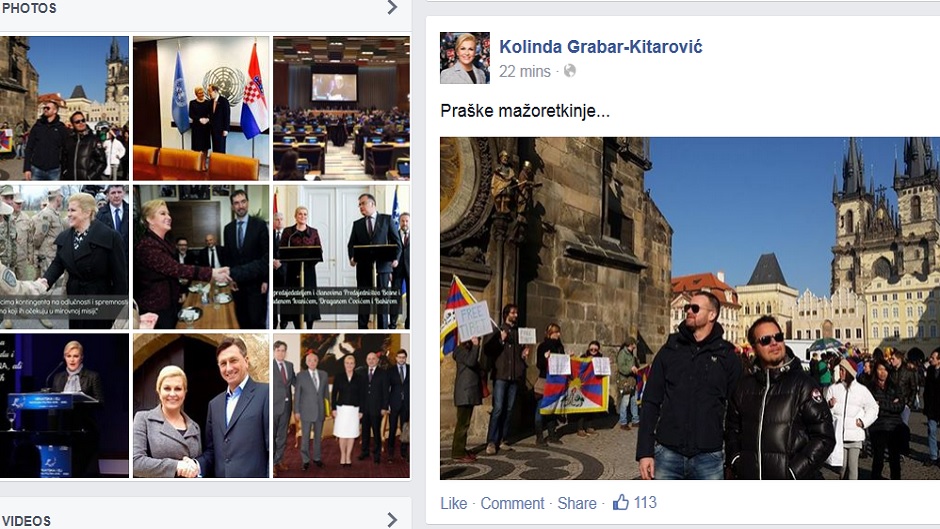940x529 pixels.
Task: Open the soldiers handshake photo thumbnail
Action: (x=64, y=257)
